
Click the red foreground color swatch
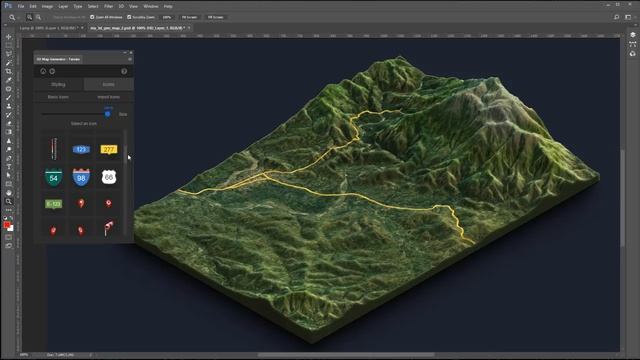tap(7, 225)
